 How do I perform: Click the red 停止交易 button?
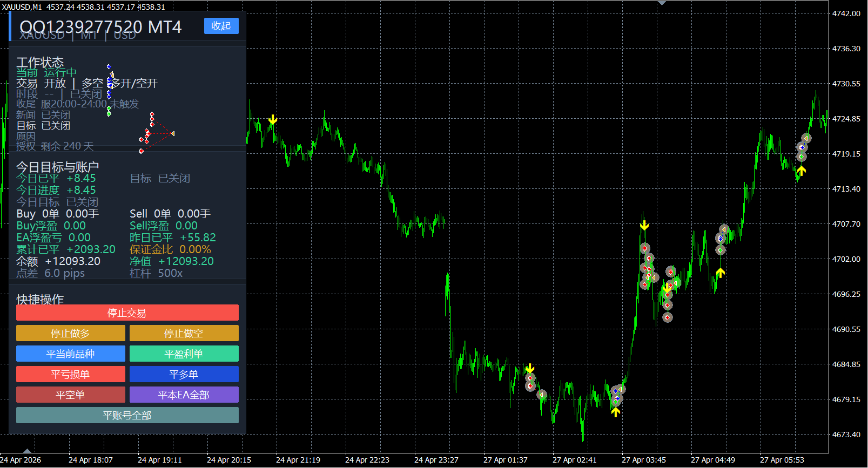pos(127,313)
